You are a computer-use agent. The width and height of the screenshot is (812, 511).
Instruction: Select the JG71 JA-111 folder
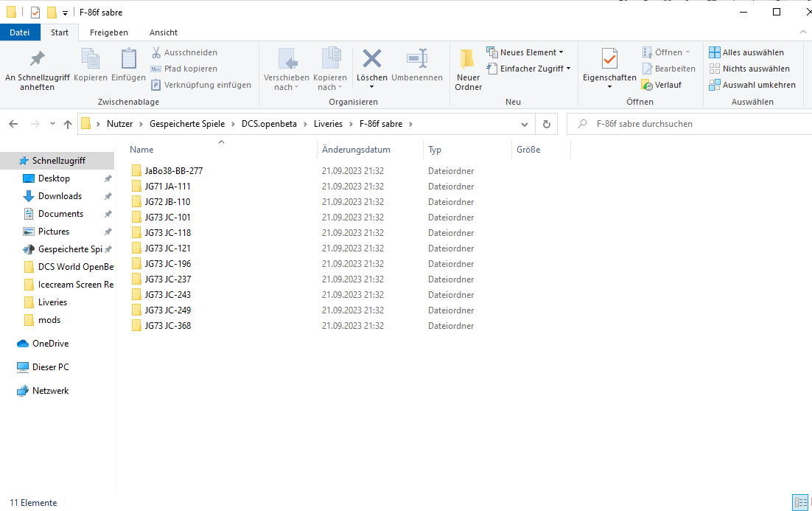(167, 186)
